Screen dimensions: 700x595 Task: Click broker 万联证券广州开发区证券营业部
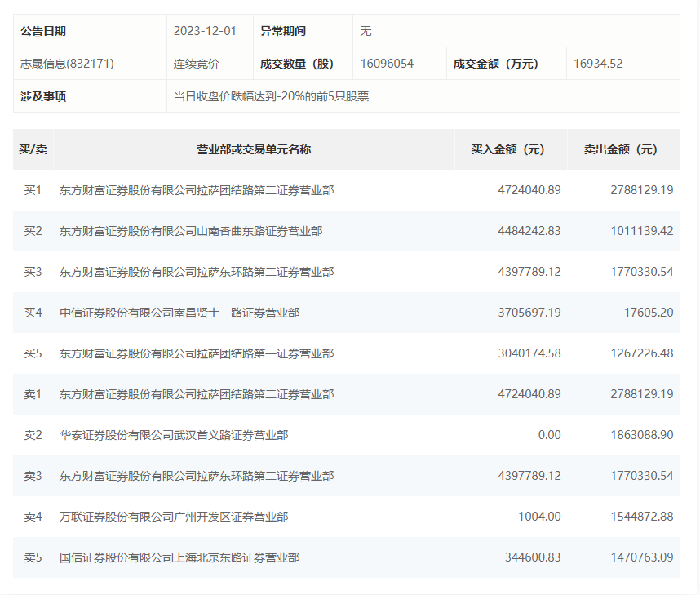174,517
